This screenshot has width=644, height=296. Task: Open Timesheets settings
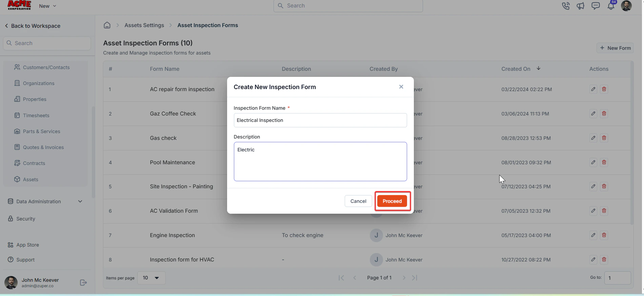tap(32, 115)
